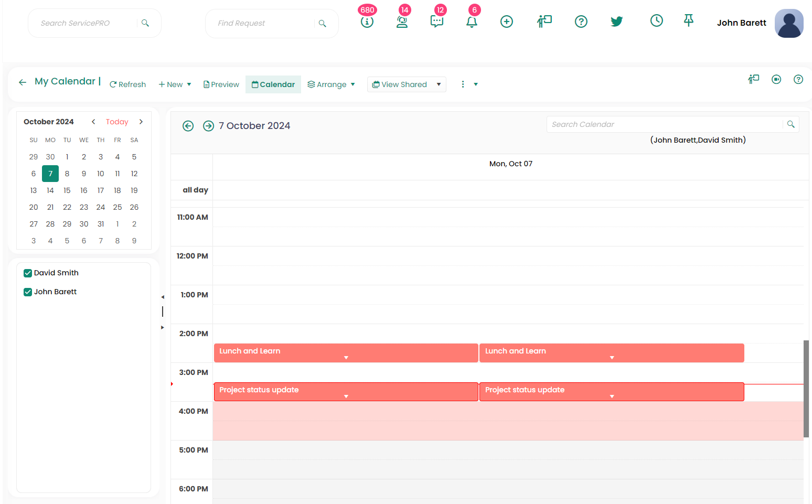Click the Twitter bird icon
Image resolution: width=812 pixels, height=504 pixels.
616,22
